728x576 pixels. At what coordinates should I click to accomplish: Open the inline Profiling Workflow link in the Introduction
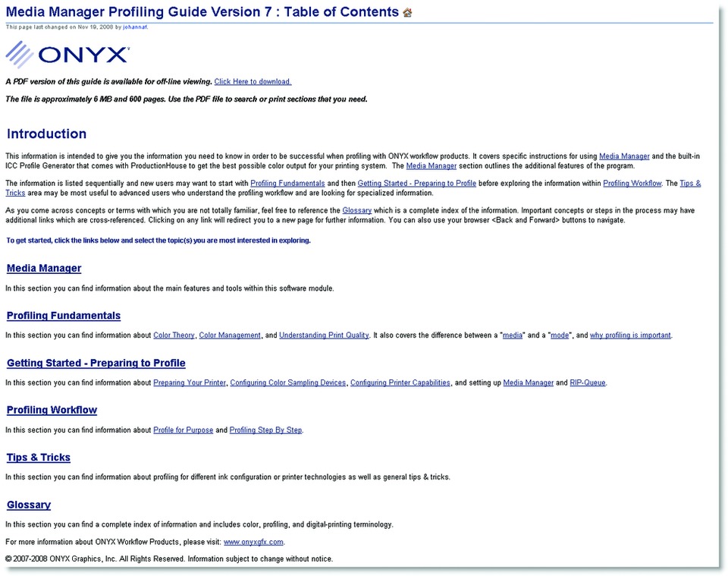point(632,184)
